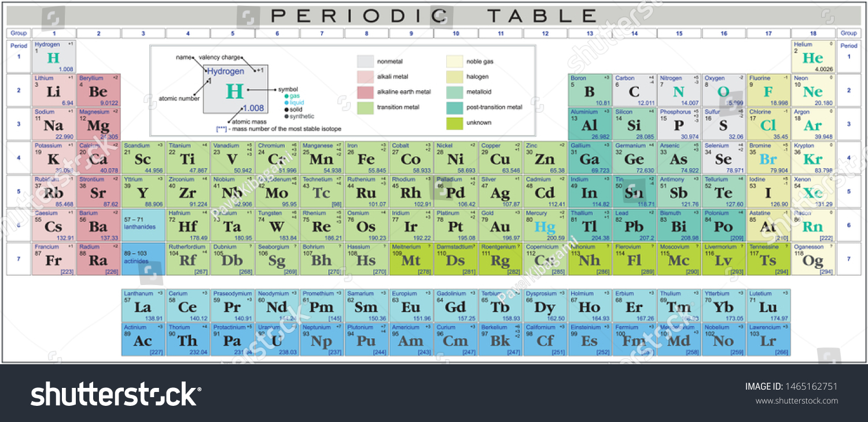Pick the Mercury element cell
868x422 pixels.
pyautogui.click(x=545, y=225)
